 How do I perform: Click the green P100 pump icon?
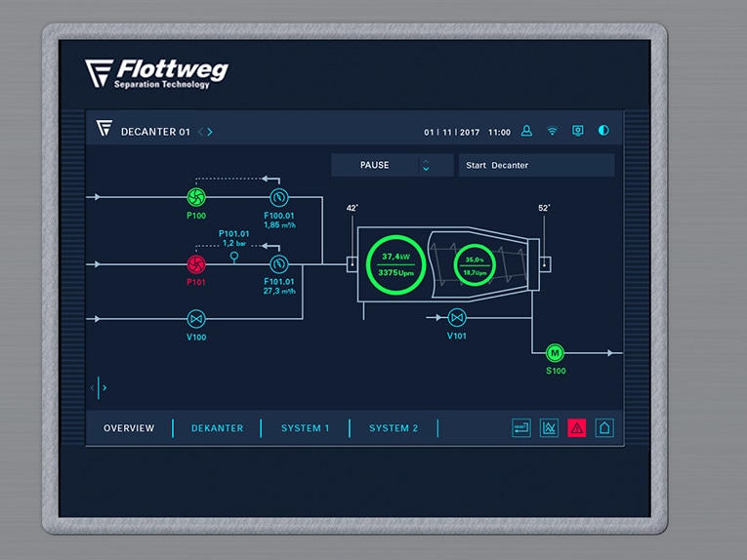pos(196,197)
